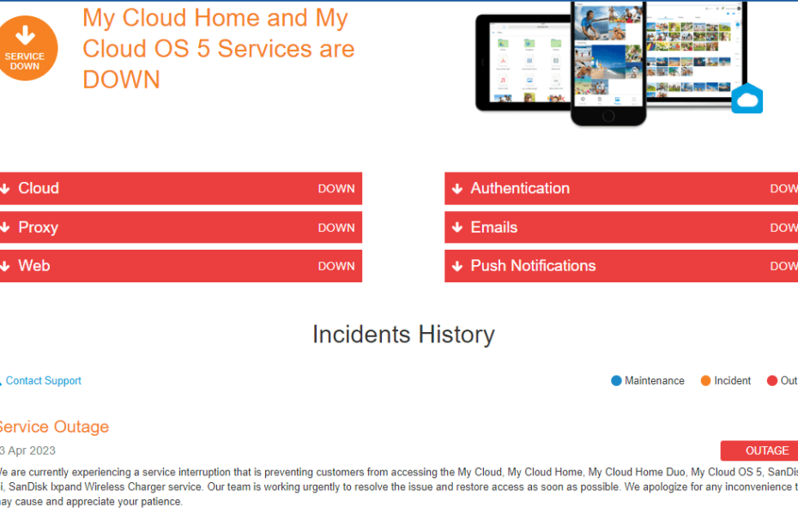Click the blue cloud logo icon
Viewport: 798px width, 532px height.
click(x=747, y=99)
